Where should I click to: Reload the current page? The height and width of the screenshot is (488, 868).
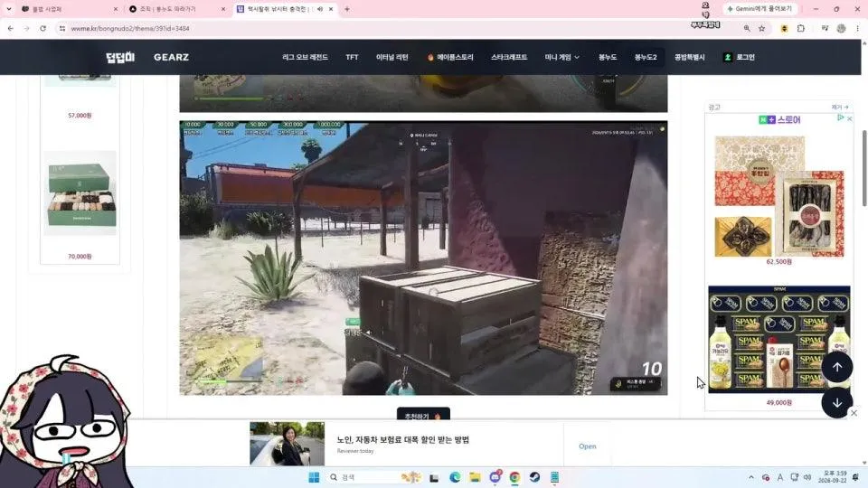click(42, 28)
